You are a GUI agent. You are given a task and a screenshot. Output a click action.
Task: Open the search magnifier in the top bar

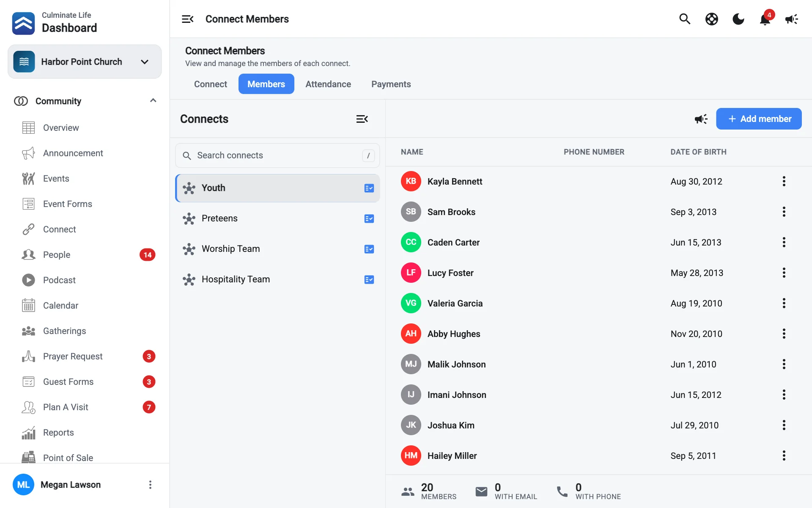pyautogui.click(x=685, y=19)
